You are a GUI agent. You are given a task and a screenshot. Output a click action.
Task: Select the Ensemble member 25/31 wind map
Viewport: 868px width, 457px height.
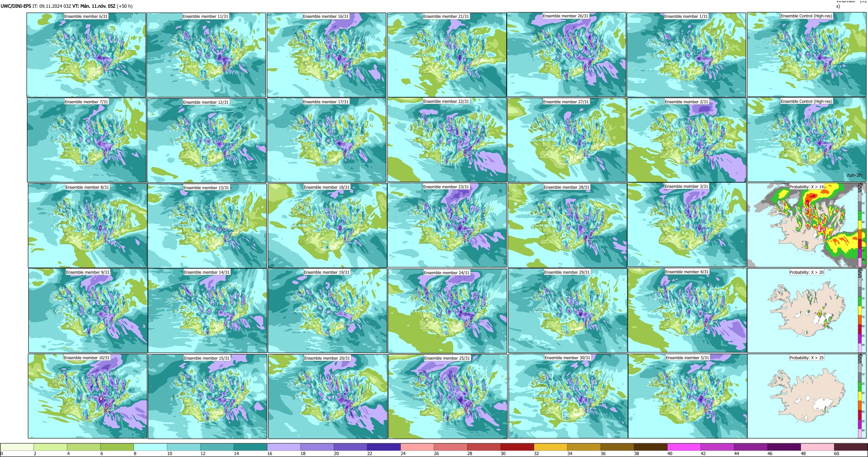pos(448,397)
